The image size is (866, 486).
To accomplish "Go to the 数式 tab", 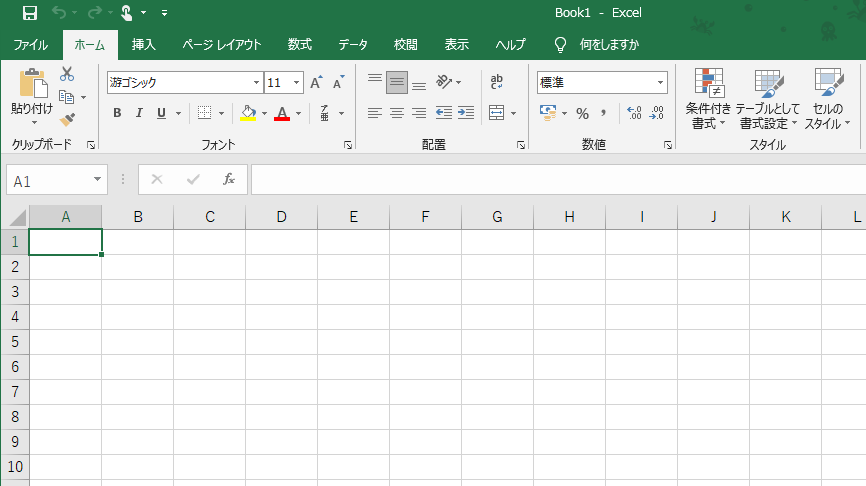I will [300, 45].
